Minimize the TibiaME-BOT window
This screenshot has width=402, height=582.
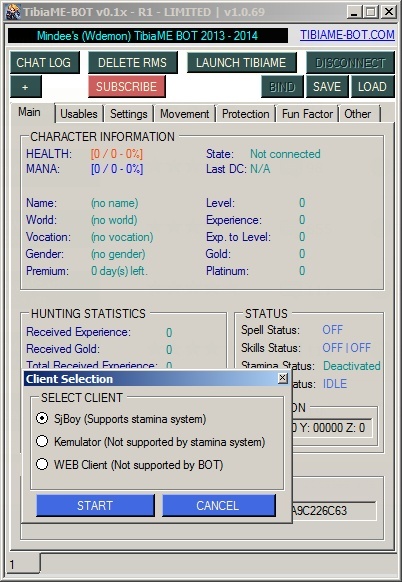354,12
